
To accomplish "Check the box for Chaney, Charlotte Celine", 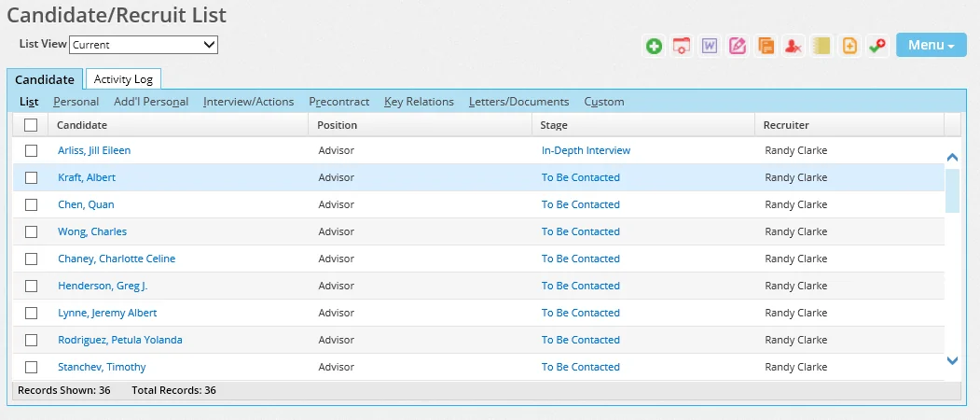I will tap(31, 259).
